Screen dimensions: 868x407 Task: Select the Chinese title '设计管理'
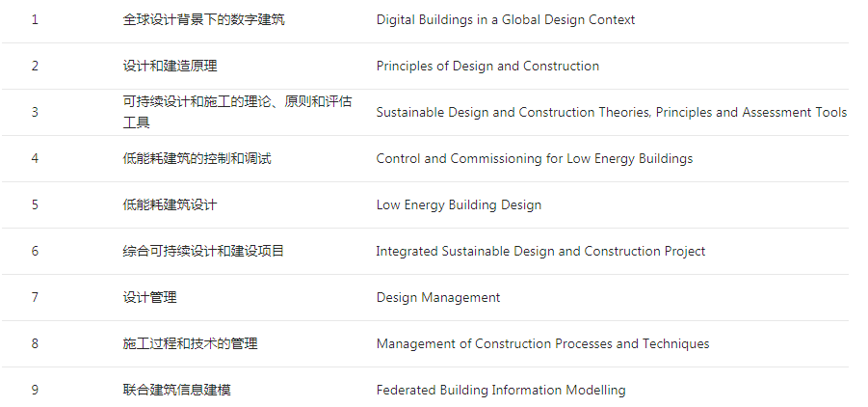coord(149,298)
